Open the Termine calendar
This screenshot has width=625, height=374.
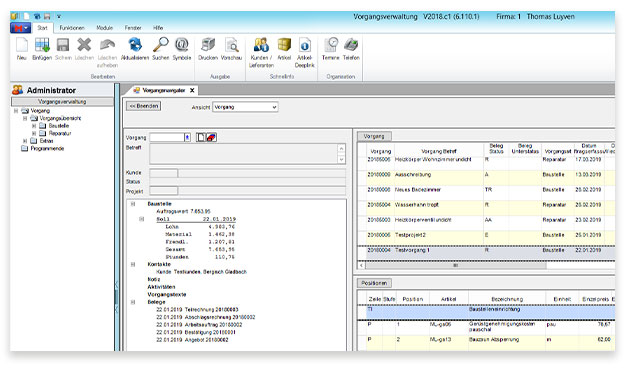point(331,45)
